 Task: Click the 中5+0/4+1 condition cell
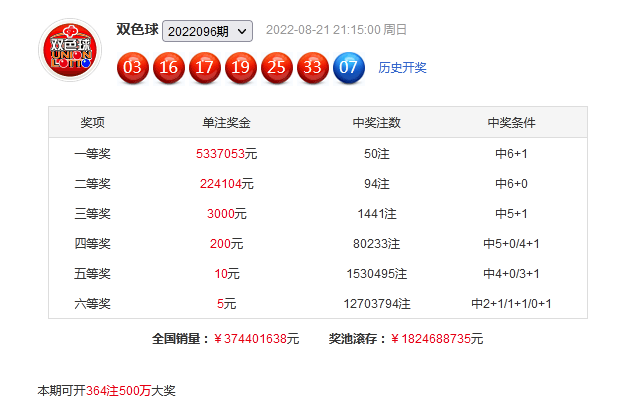[x=511, y=244]
